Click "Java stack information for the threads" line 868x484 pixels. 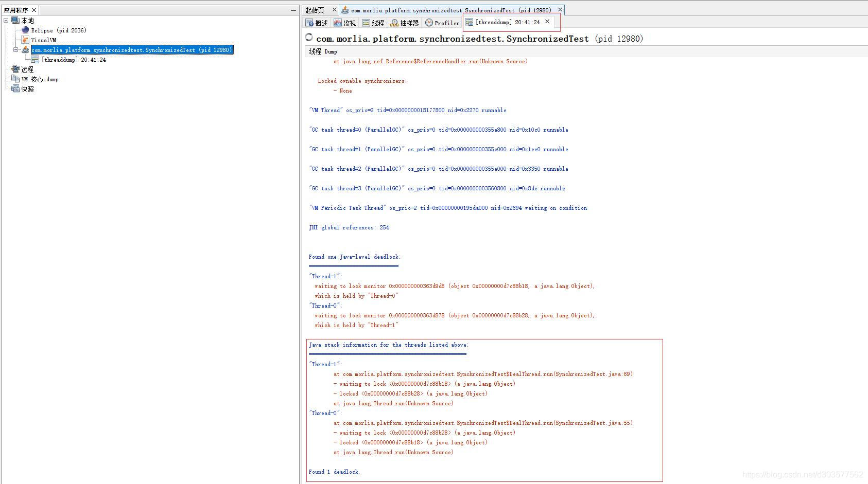coord(389,345)
